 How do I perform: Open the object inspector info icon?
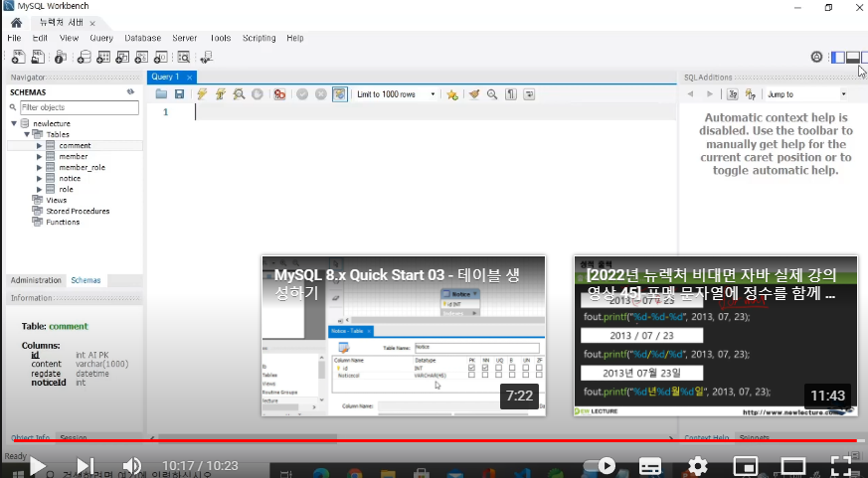[61, 57]
